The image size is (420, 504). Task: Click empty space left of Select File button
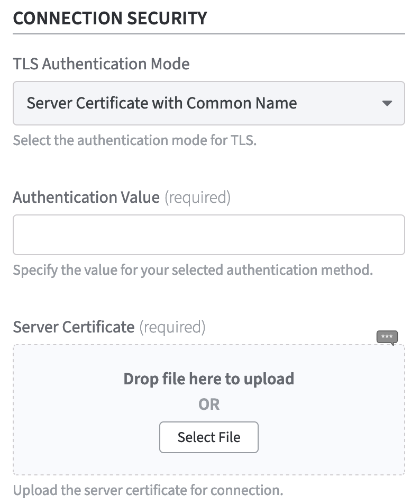coord(85,437)
